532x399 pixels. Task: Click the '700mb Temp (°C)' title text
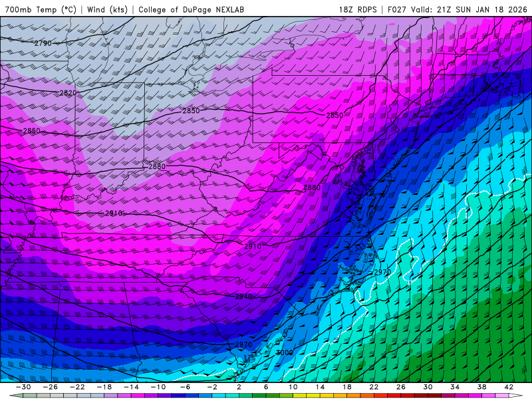(41, 9)
